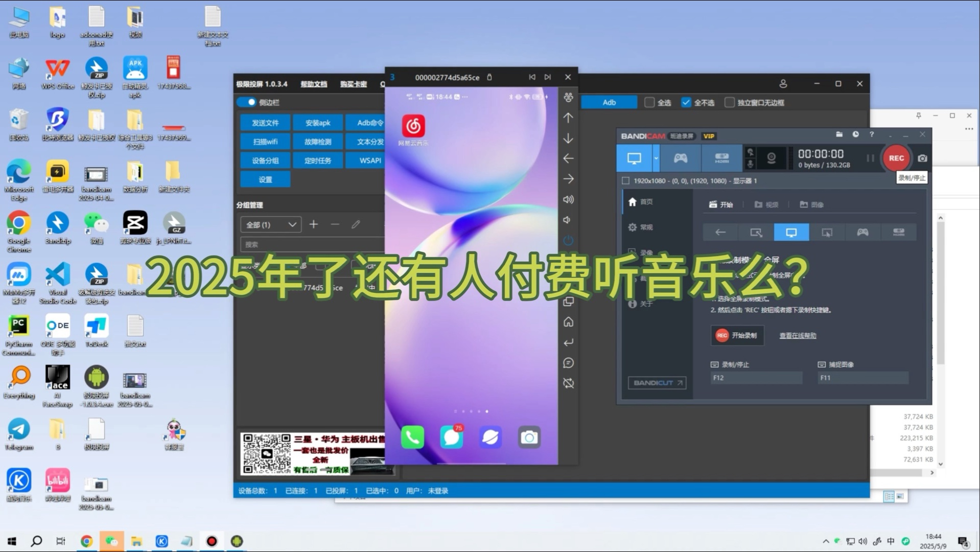Open the green phone dialer app

[x=412, y=438]
